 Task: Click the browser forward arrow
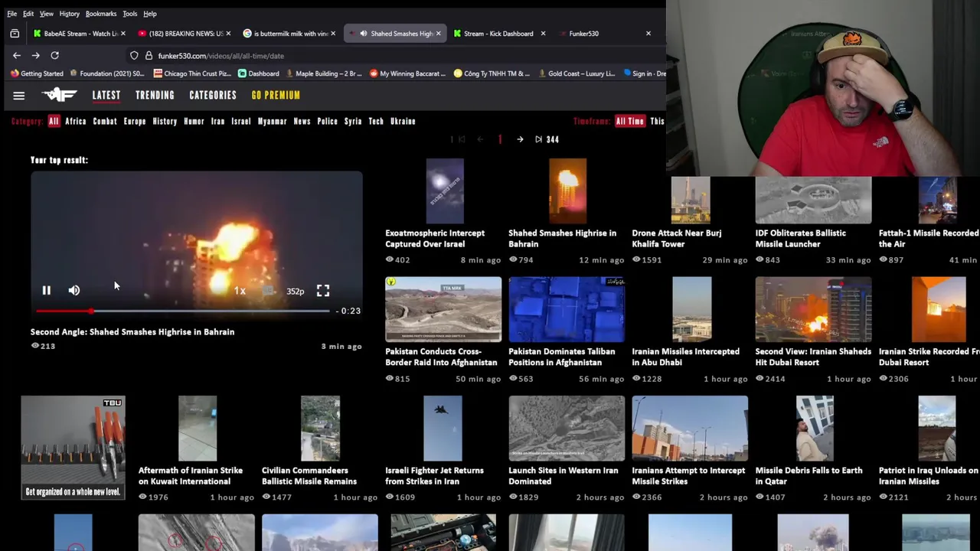tap(35, 55)
